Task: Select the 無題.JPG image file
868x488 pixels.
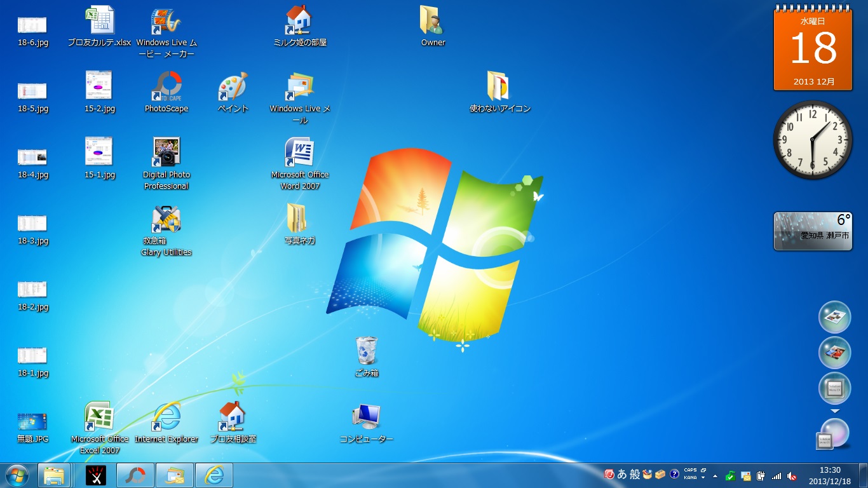Action: point(32,427)
